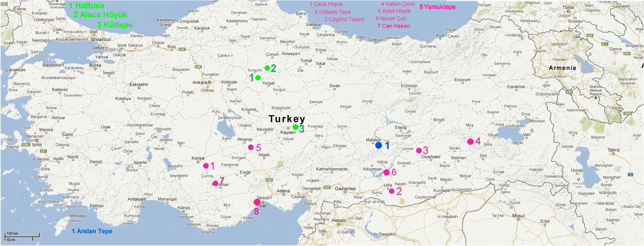This screenshot has width=644, height=246.
Task: Click blue marker 1 near Malatya
Action: coord(378,145)
